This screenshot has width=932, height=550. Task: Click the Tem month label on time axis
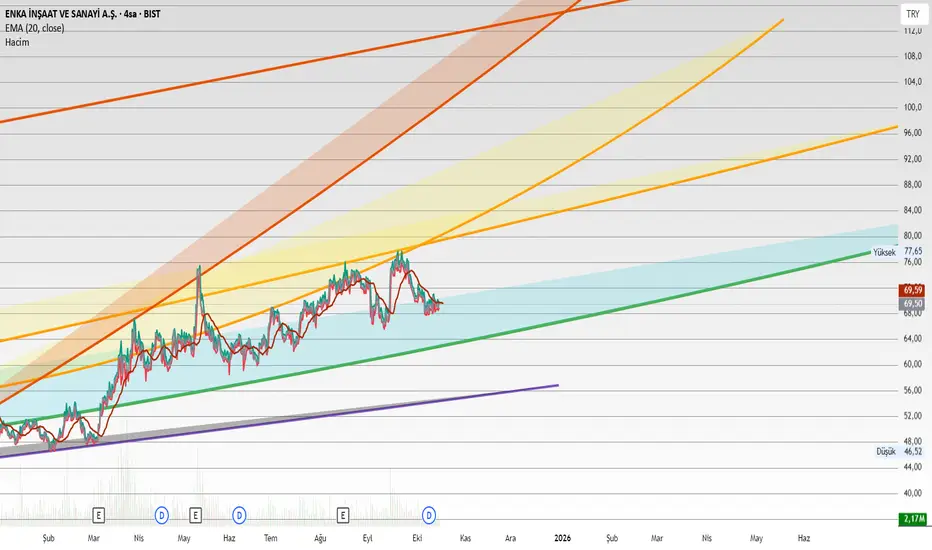270,538
